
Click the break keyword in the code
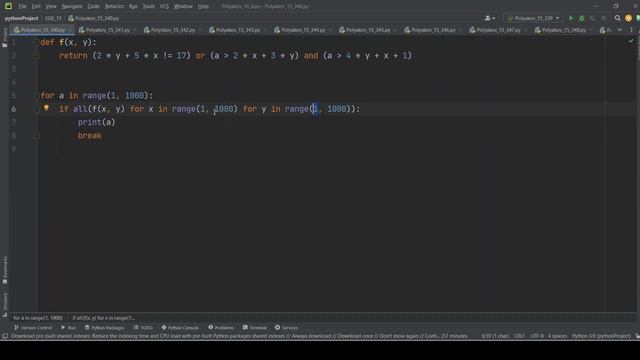tap(89, 136)
